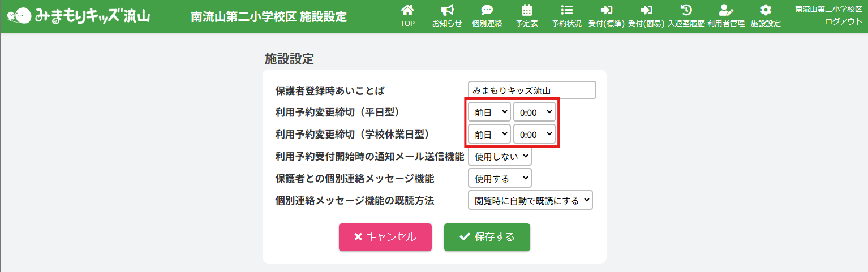Open 既読方法 dropdown
Screen dimensions: 868x272
click(530, 200)
